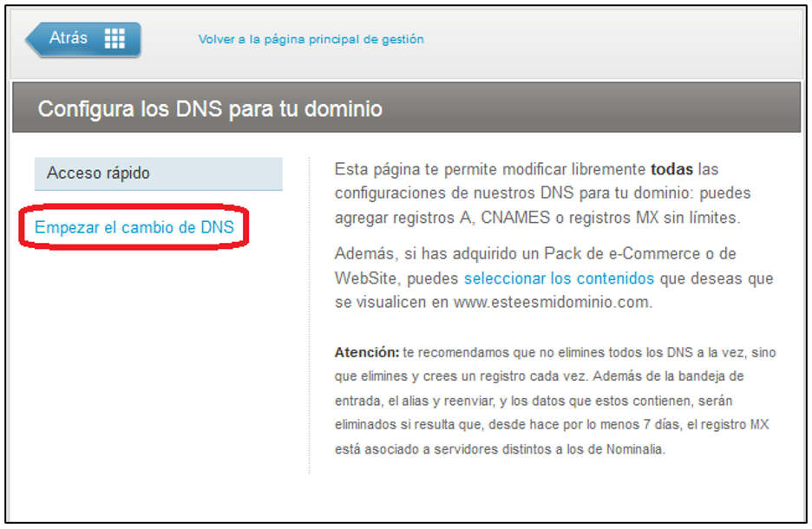Click the grid icon on the Atrás button
Viewport: 812px width, 529px height.
115,39
